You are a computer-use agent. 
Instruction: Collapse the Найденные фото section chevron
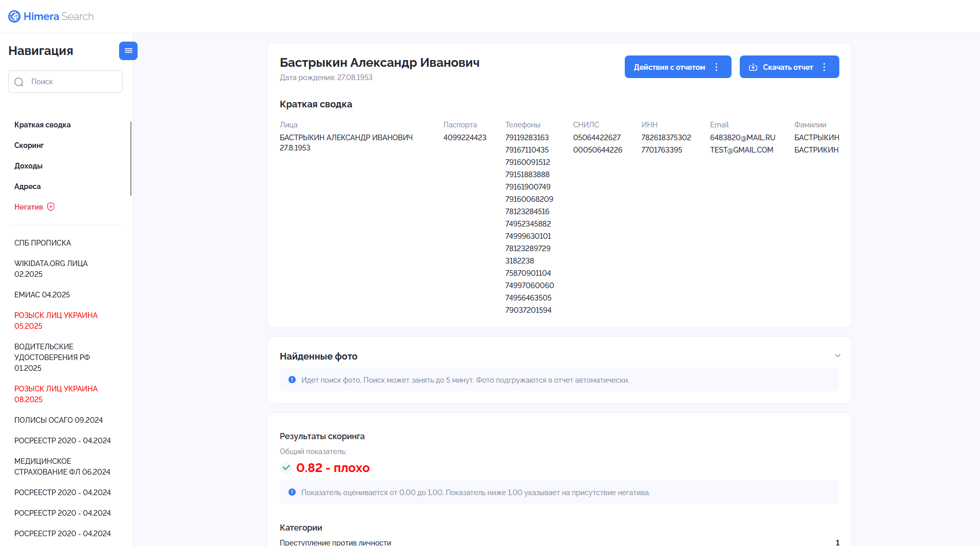point(838,355)
